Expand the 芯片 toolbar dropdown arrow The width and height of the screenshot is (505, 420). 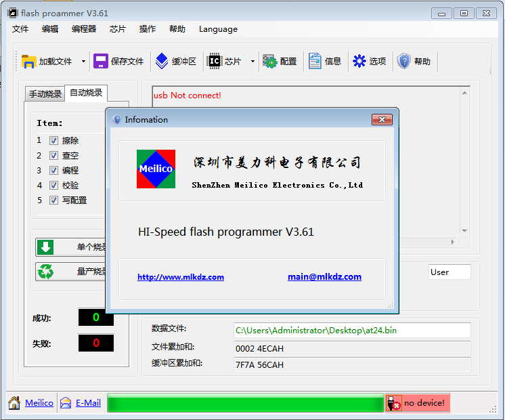coord(252,61)
